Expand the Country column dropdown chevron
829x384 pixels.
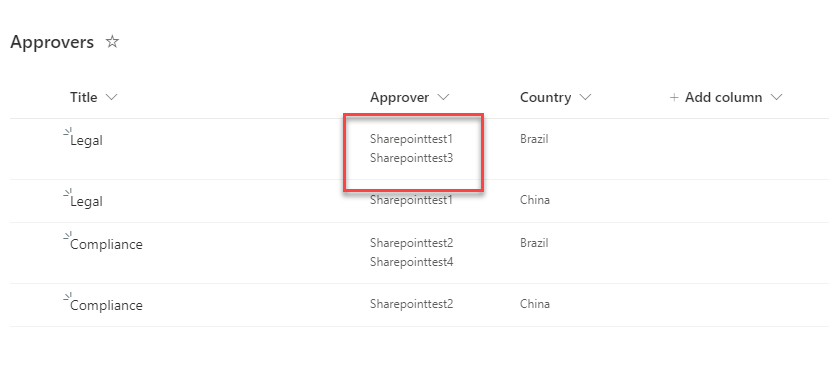point(585,97)
